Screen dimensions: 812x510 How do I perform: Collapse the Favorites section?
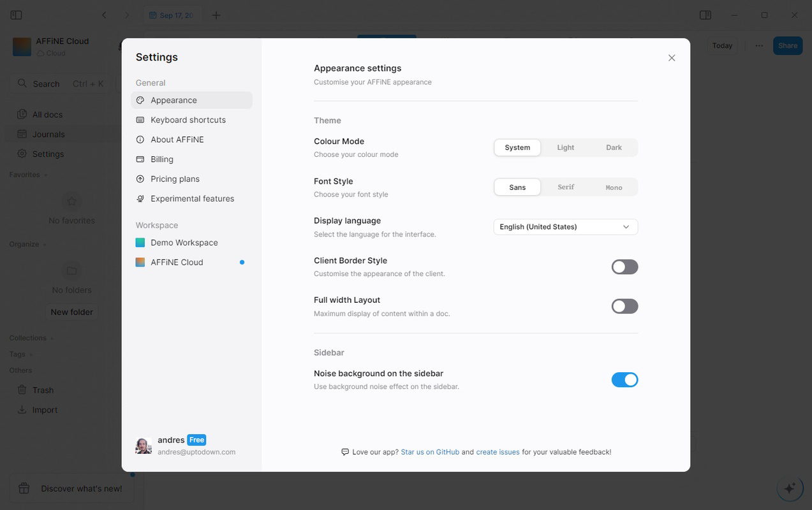coord(45,175)
